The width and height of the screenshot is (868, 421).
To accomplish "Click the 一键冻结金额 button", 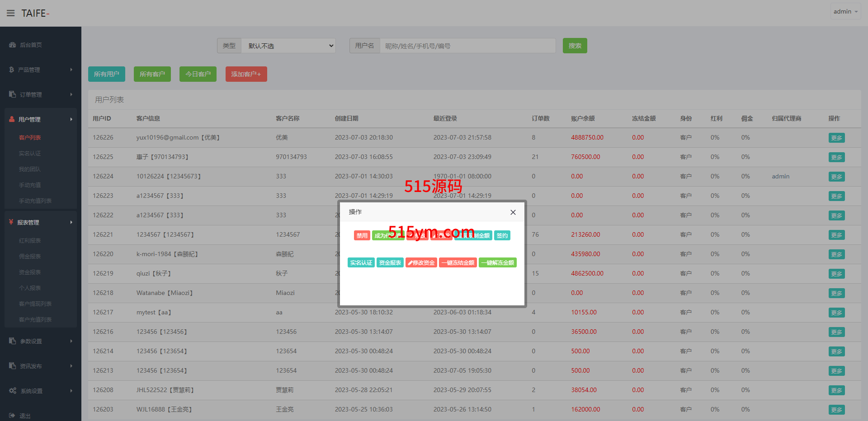I will point(458,263).
